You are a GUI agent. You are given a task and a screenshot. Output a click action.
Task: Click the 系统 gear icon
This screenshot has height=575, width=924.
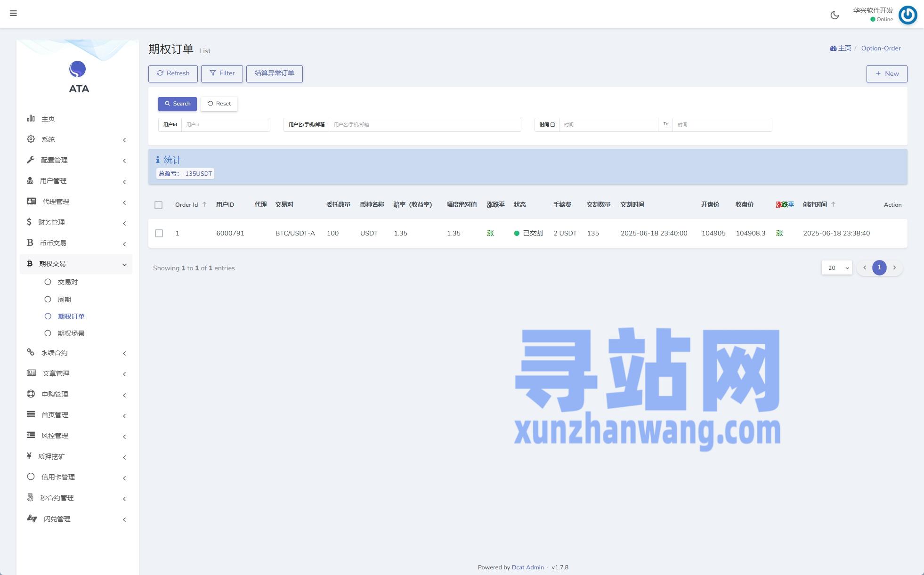click(31, 139)
